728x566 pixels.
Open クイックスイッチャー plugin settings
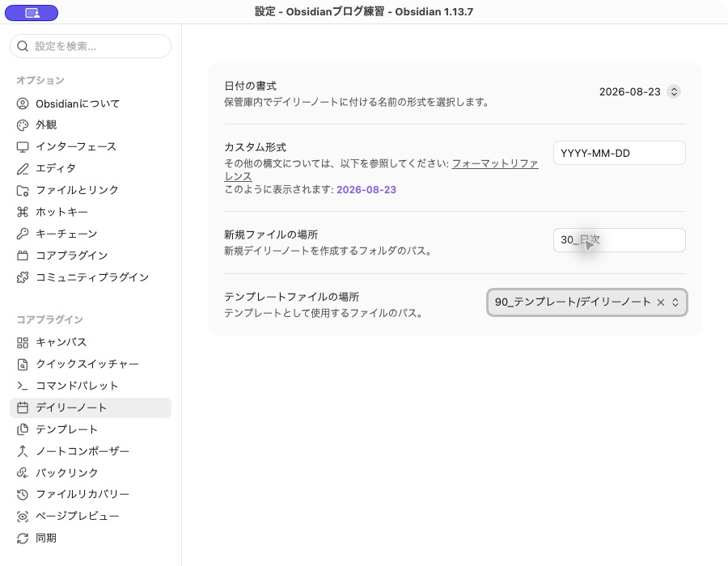91,364
